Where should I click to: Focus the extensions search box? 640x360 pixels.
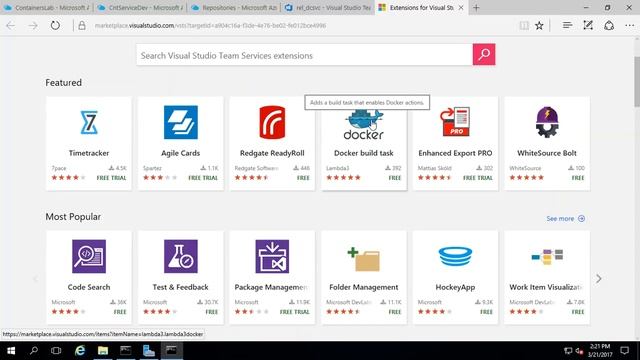click(304, 55)
